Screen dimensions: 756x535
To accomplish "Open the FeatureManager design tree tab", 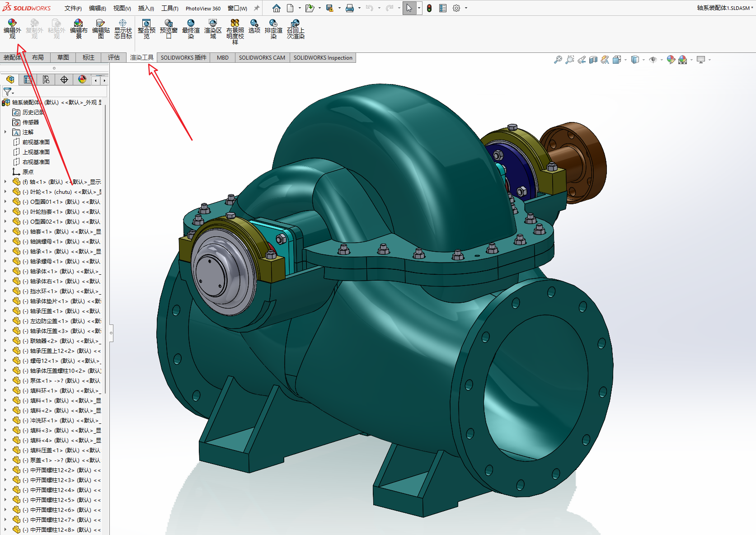I will tap(10, 80).
